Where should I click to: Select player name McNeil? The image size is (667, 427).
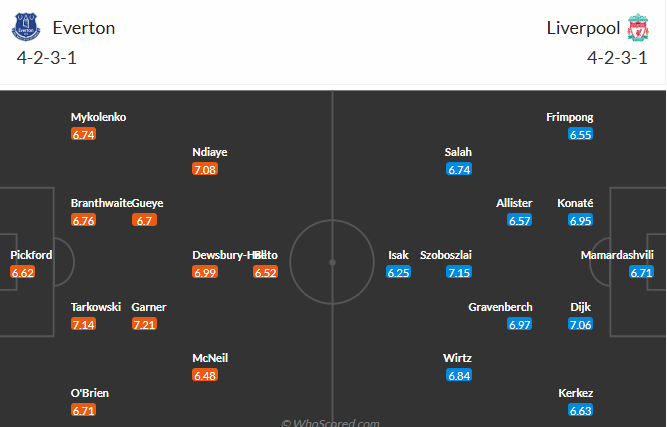tap(211, 358)
